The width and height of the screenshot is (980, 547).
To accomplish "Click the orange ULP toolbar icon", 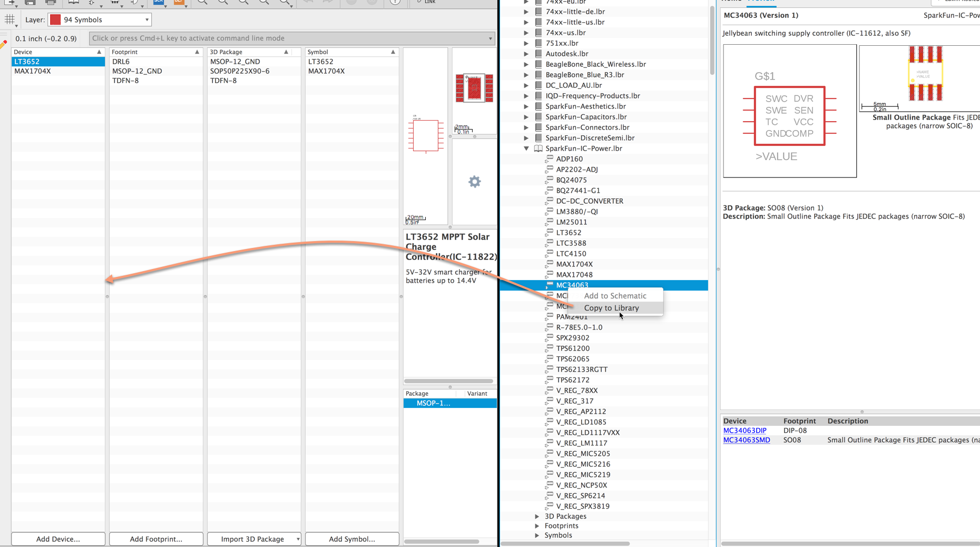I will (179, 3).
